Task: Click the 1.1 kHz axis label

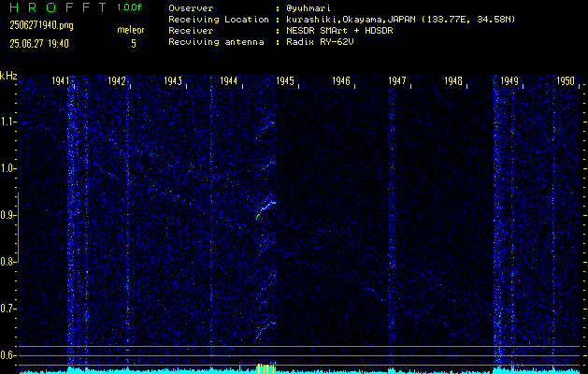Action: click(7, 122)
